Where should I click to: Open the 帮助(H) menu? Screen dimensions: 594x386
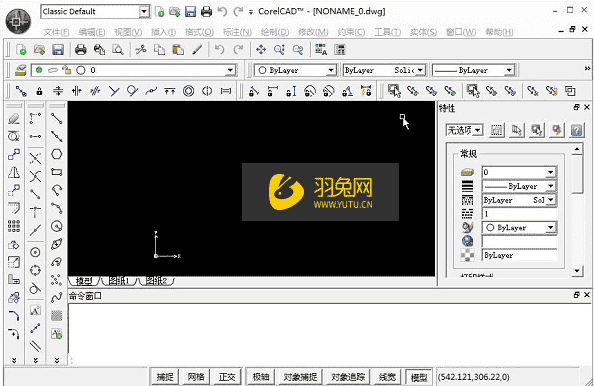[x=499, y=32]
